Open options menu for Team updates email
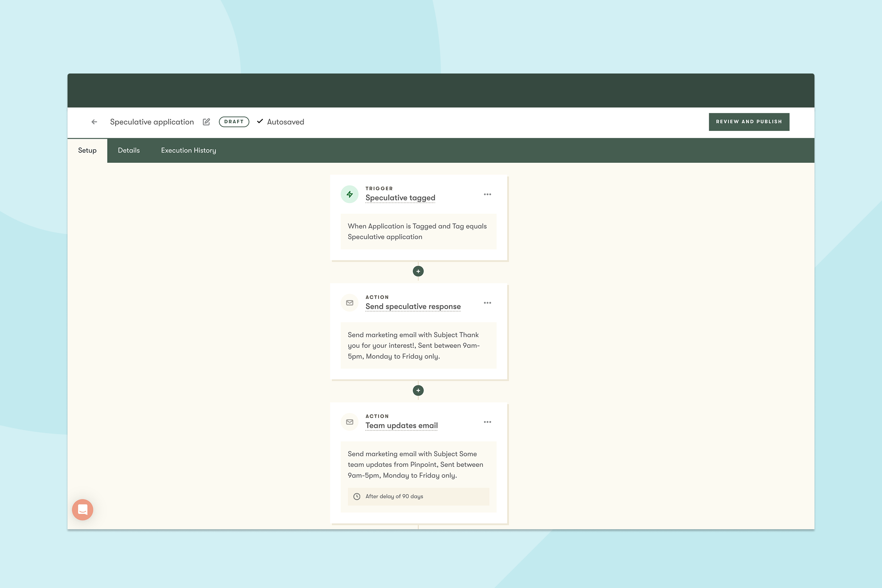This screenshot has height=588, width=882. [487, 422]
